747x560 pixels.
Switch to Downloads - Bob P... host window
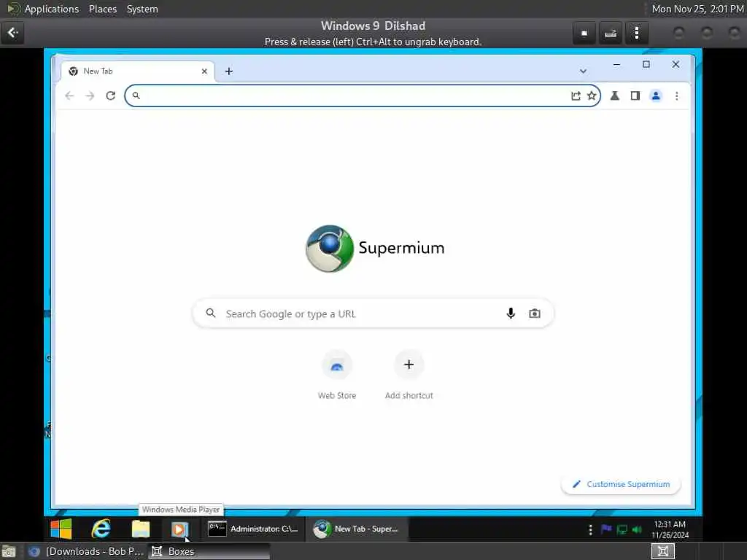point(86,551)
